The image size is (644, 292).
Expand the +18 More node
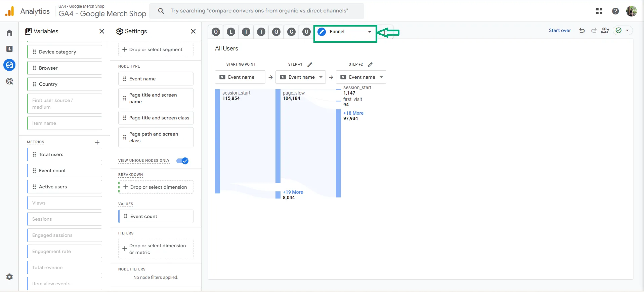coord(353,113)
